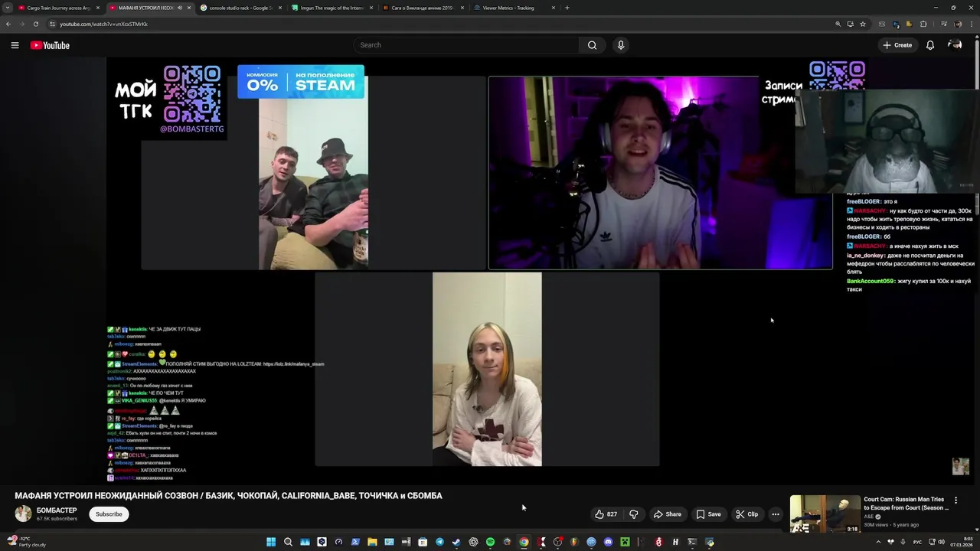980x551 pixels.
Task: Open the tab search dropdown
Action: (x=7, y=8)
